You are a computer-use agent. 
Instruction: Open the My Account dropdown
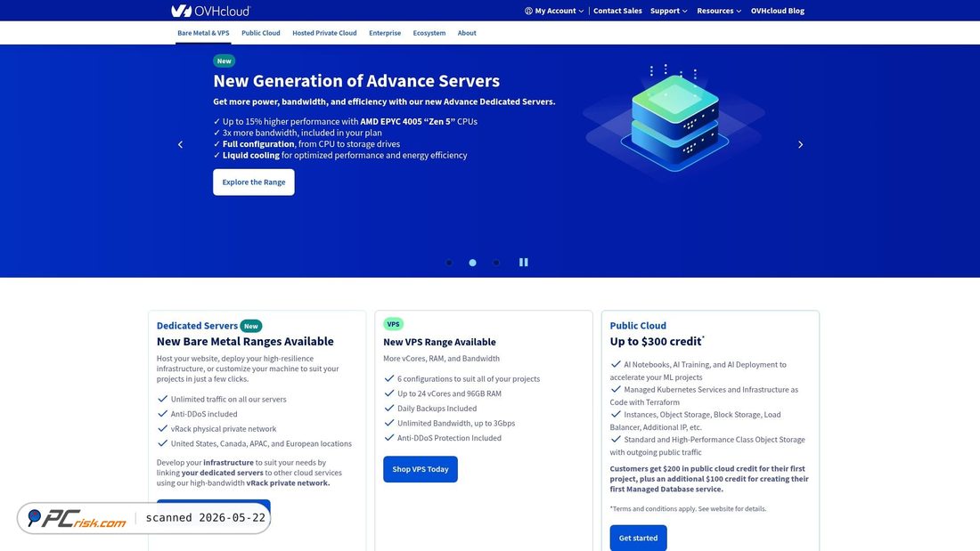click(554, 11)
